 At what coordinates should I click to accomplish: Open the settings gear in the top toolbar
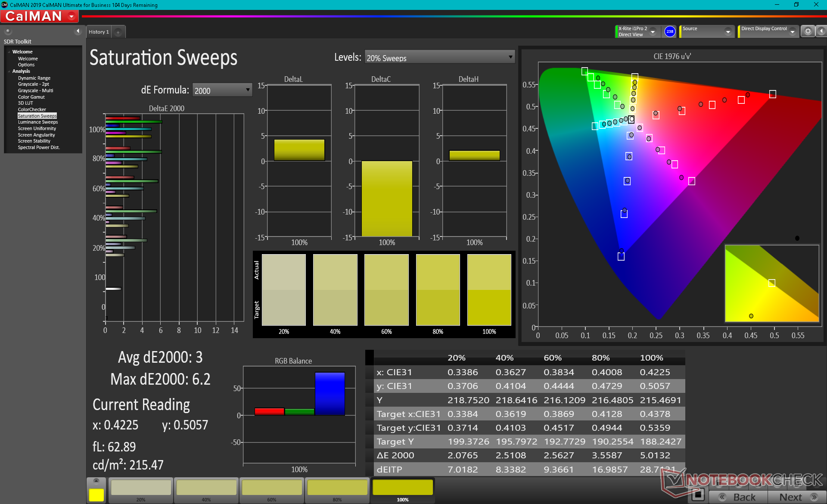tap(808, 31)
